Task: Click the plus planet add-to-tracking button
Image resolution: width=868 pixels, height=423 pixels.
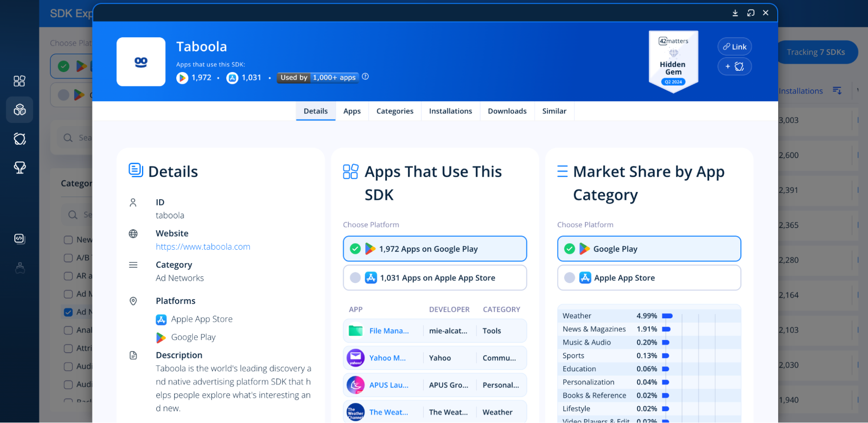Action: (735, 66)
